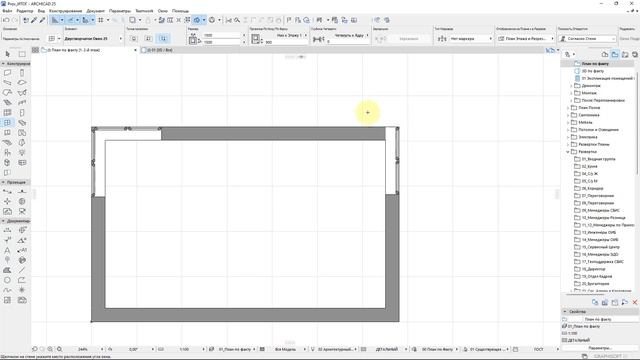Select the Spline tool

click(x=7, y=290)
